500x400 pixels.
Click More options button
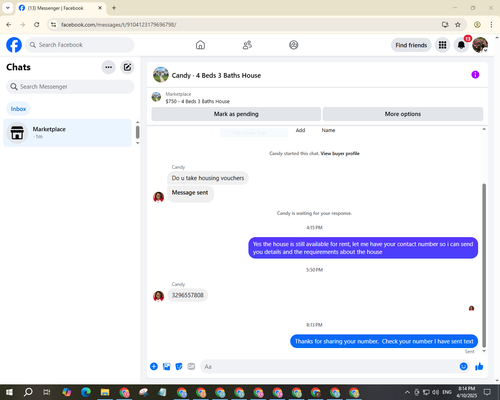click(403, 114)
